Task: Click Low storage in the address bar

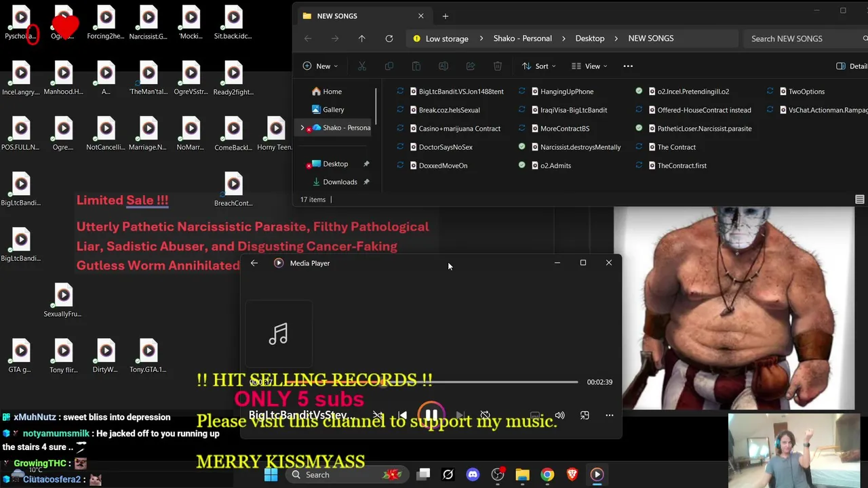Action: 447,39
